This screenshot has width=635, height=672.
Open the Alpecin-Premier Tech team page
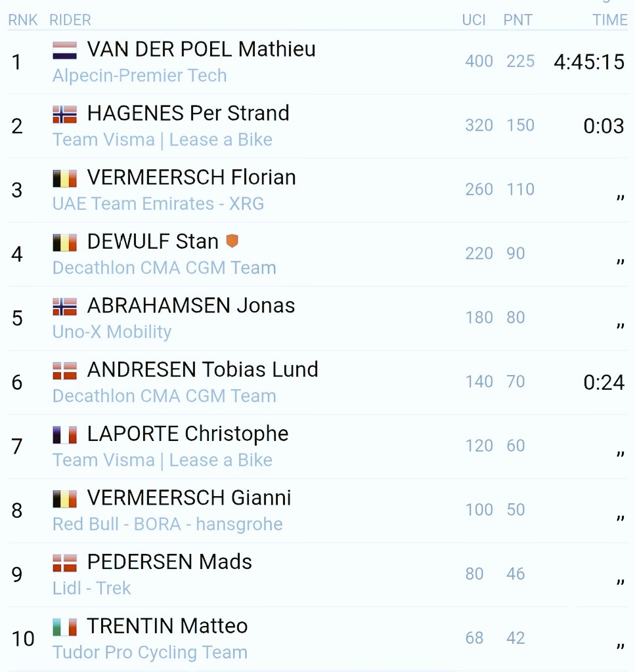click(139, 75)
